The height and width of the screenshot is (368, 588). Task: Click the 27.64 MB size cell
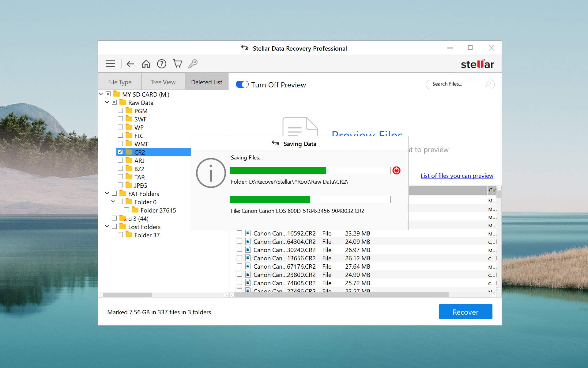pyautogui.click(x=357, y=266)
